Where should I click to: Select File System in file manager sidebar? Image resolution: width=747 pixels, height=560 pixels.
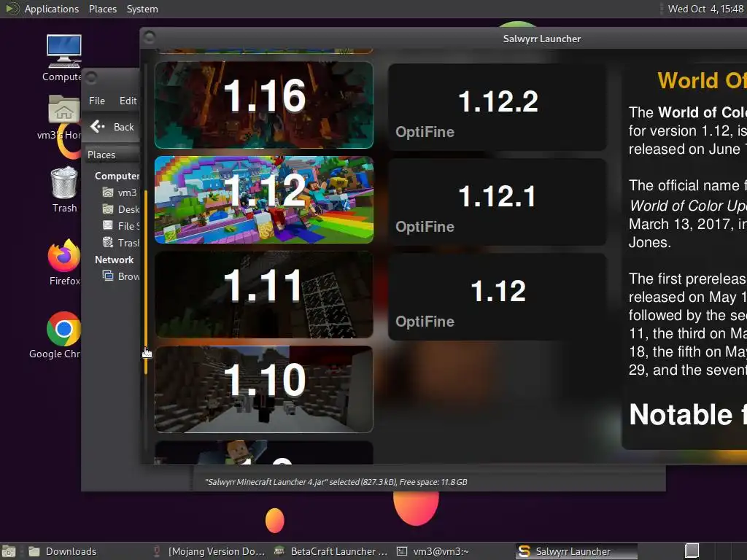coord(121,226)
